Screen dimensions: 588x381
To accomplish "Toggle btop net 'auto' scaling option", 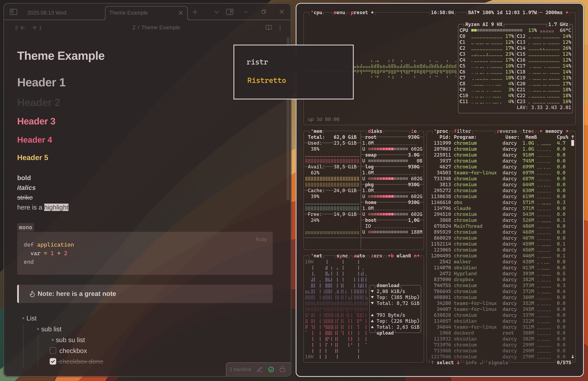I will click(359, 256).
